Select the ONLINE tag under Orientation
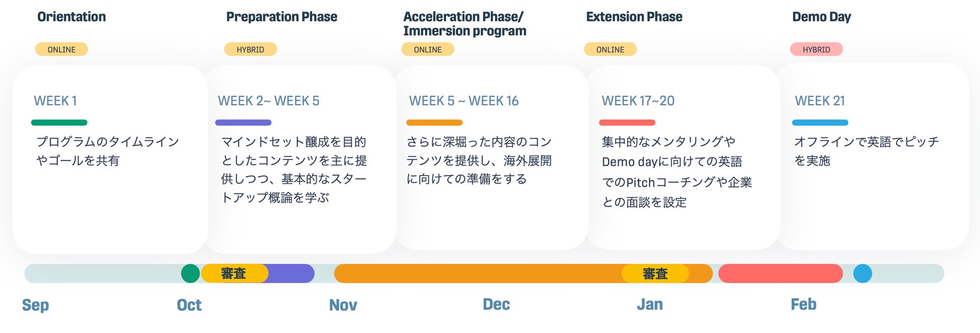The image size is (980, 333). click(61, 49)
